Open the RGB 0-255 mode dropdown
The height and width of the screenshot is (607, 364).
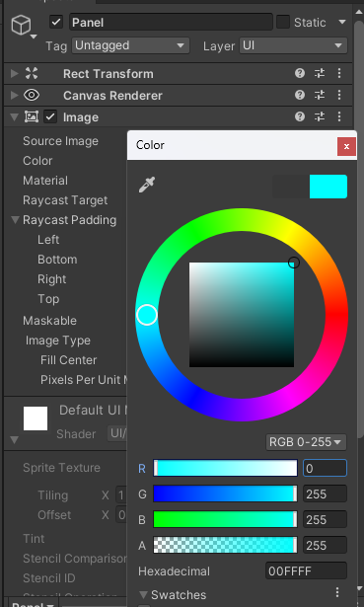coord(306,442)
